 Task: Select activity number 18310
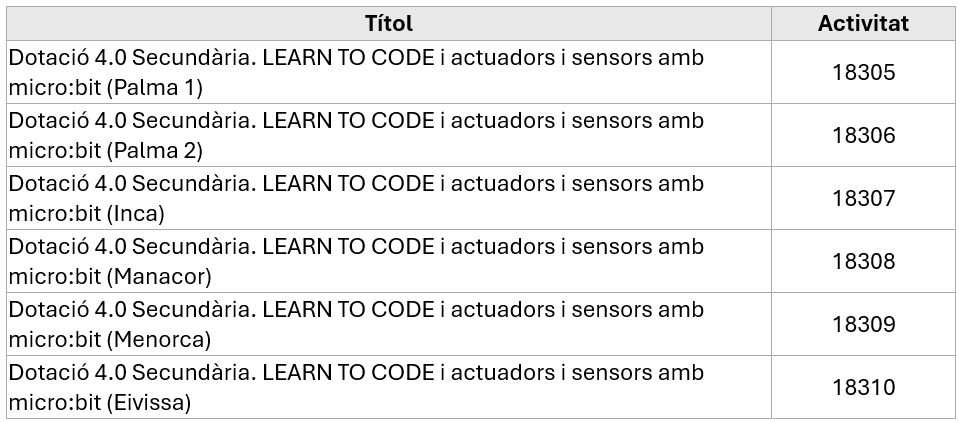863,387
